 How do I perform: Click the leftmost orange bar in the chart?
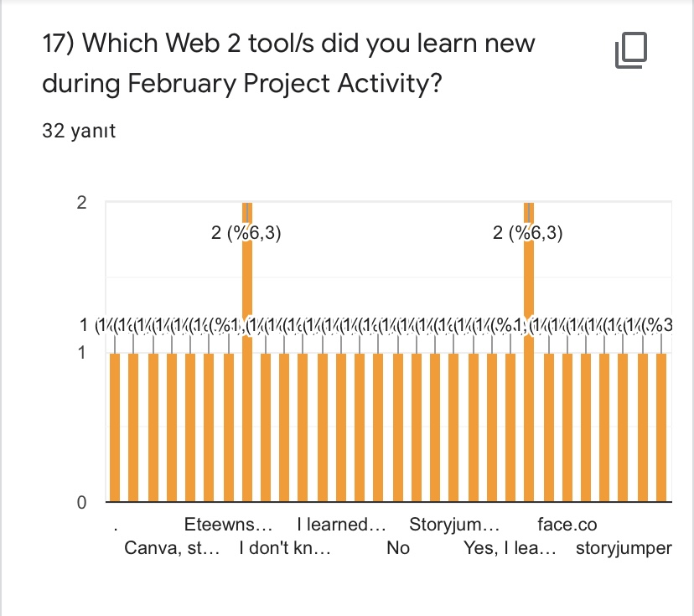(x=115, y=427)
